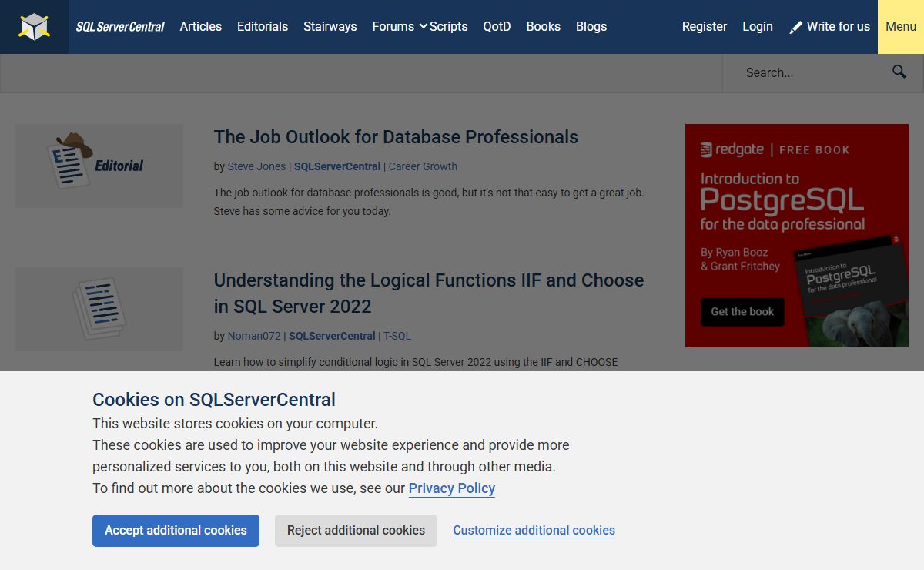Click SQLServerCentral link under Job Outlook article
Screen dimensions: 924x570
pos(337,166)
